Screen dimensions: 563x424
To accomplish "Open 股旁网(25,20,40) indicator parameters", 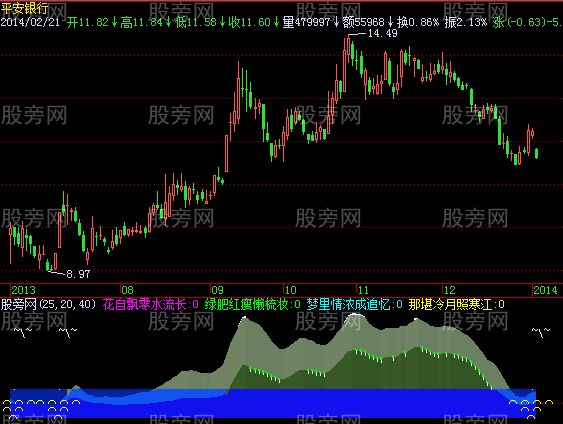I will coord(48,305).
